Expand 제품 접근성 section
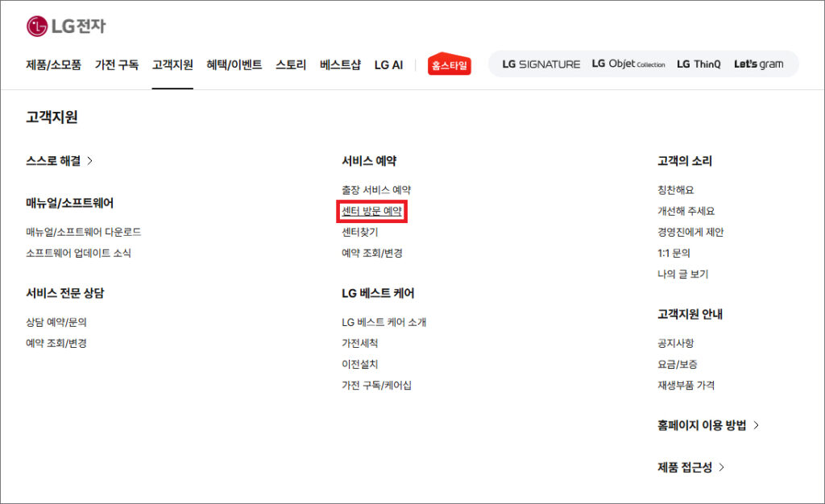The image size is (825, 504). (x=691, y=467)
